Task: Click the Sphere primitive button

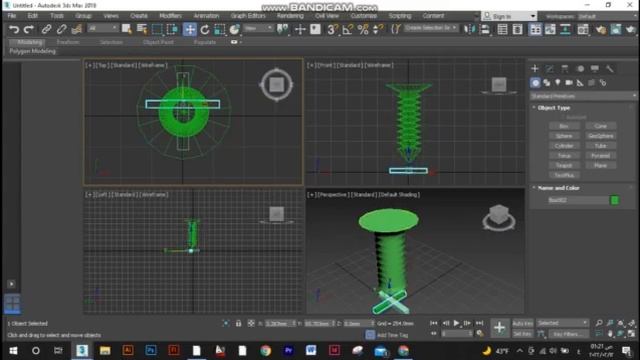Action: click(564, 136)
